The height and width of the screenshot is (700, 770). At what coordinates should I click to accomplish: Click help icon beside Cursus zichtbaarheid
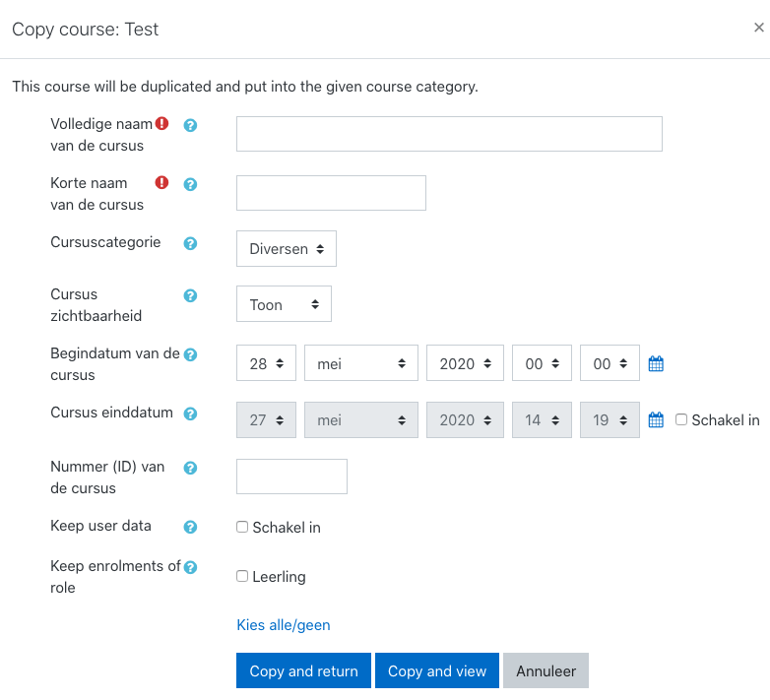click(190, 296)
